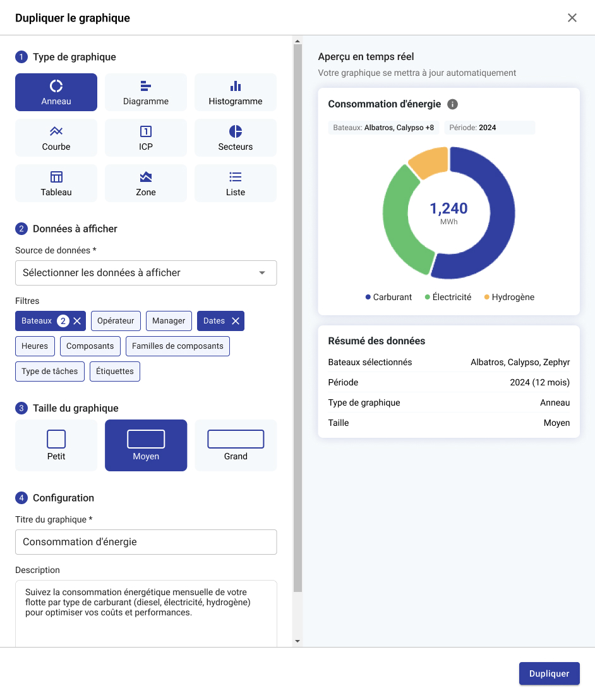Select the Grand chart size

[x=235, y=445]
